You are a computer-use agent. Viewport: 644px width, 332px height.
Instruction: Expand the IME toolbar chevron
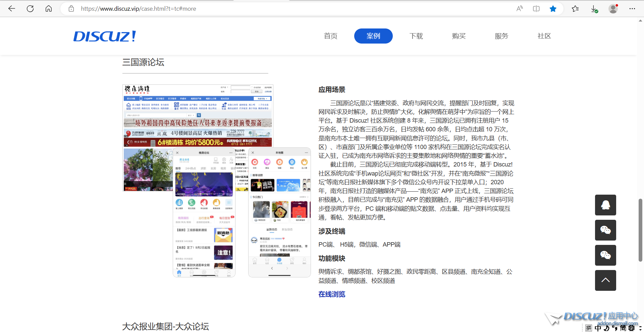(x=640, y=328)
